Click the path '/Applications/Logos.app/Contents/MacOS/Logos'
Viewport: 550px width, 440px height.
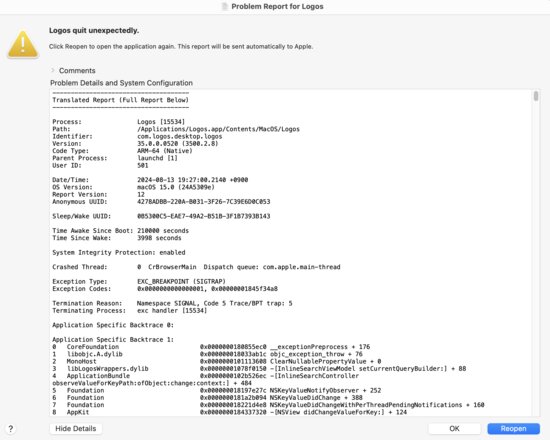[218, 129]
